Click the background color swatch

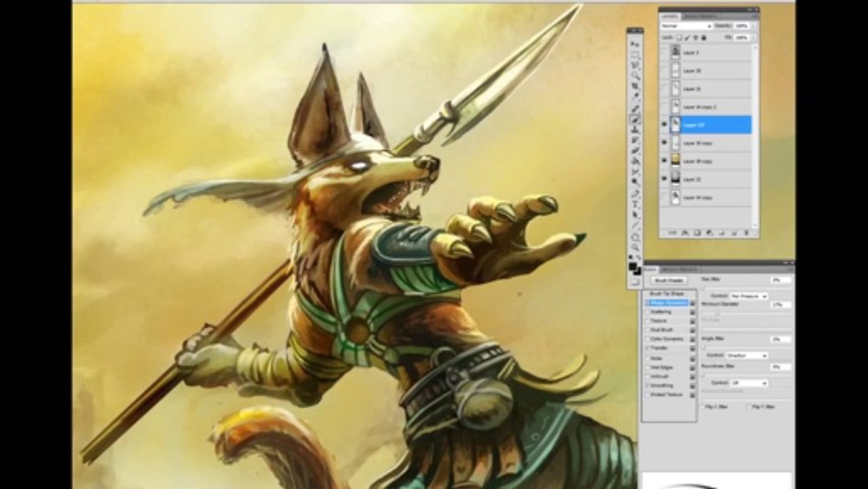[x=639, y=272]
